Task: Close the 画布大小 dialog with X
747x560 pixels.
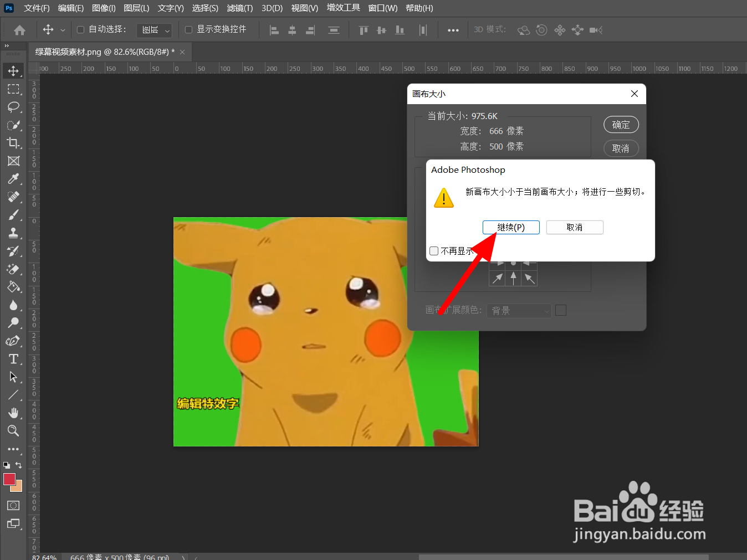Action: [x=635, y=94]
